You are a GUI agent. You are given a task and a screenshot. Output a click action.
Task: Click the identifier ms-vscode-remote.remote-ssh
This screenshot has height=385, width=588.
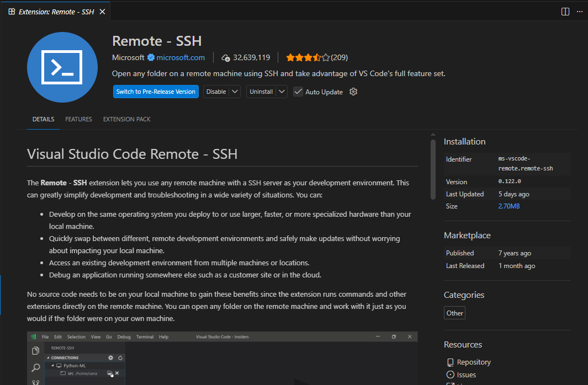click(526, 163)
